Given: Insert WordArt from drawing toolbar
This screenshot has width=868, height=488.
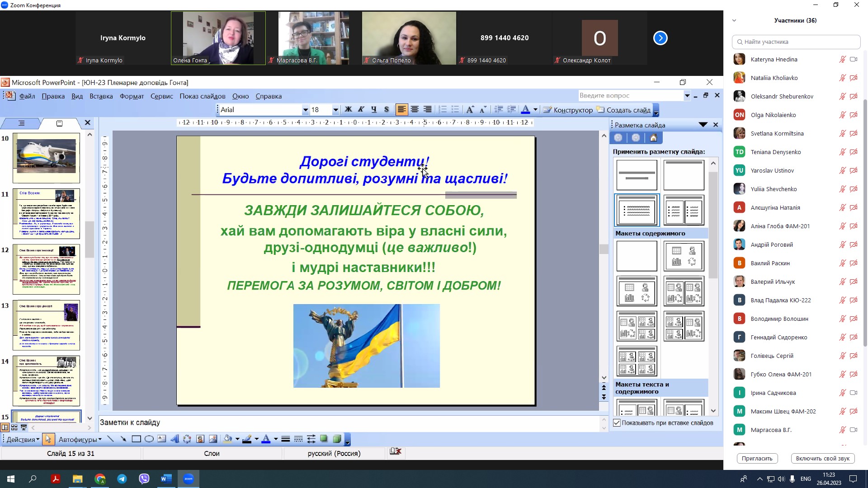Looking at the screenshot, I should click(175, 439).
